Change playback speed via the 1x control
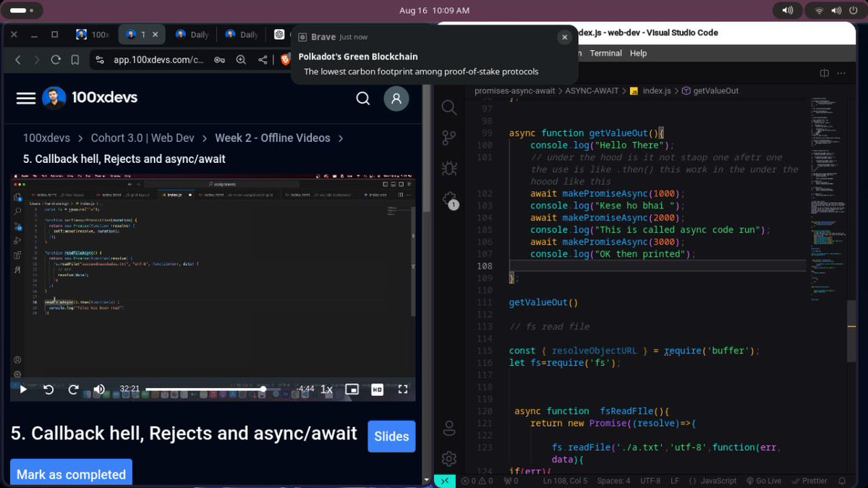868x488 pixels. (326, 390)
